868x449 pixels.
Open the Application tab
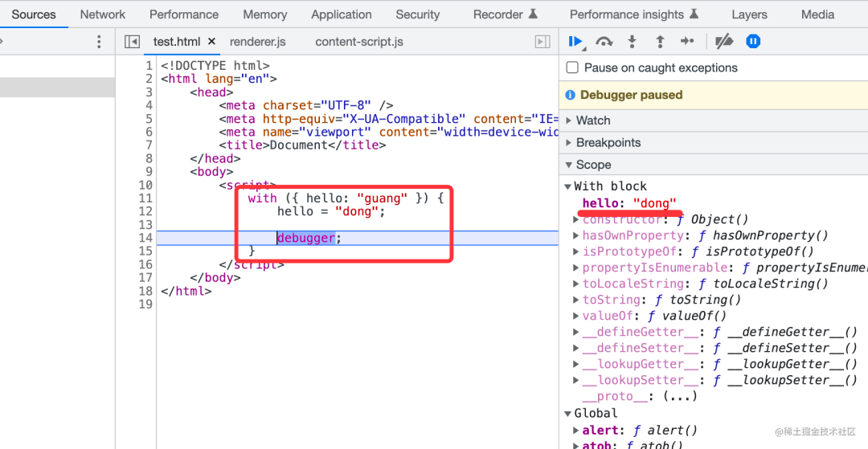coord(341,14)
